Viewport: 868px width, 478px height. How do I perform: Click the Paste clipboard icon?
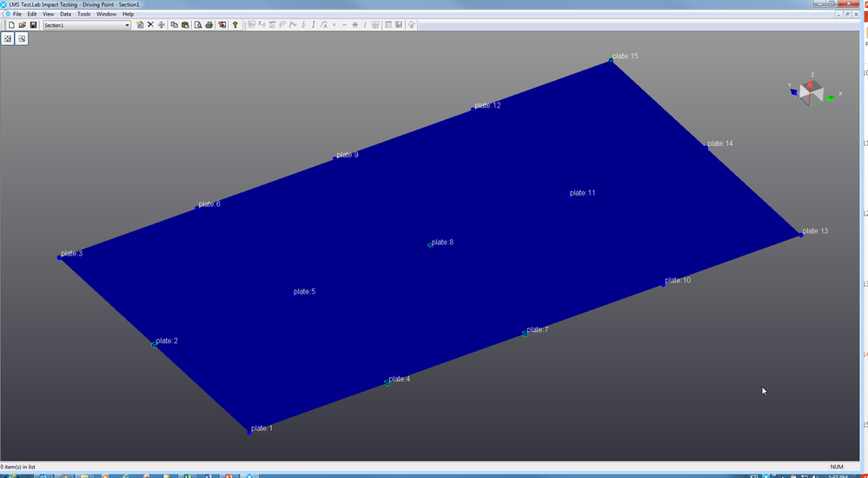[185, 25]
